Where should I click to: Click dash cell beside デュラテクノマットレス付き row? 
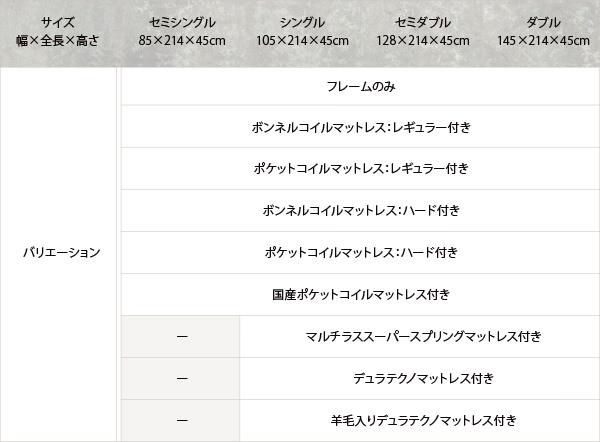coord(180,379)
